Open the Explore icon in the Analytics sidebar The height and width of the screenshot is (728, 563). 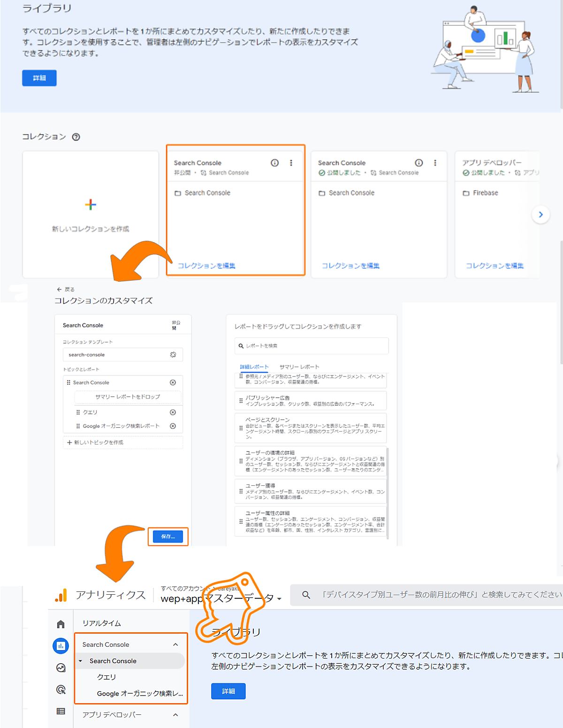[x=61, y=668]
